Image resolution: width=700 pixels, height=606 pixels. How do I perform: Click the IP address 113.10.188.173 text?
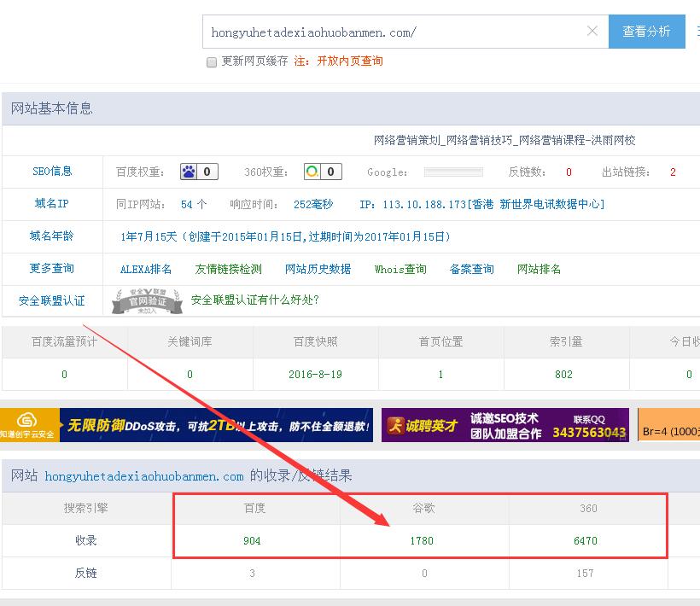click(x=424, y=204)
